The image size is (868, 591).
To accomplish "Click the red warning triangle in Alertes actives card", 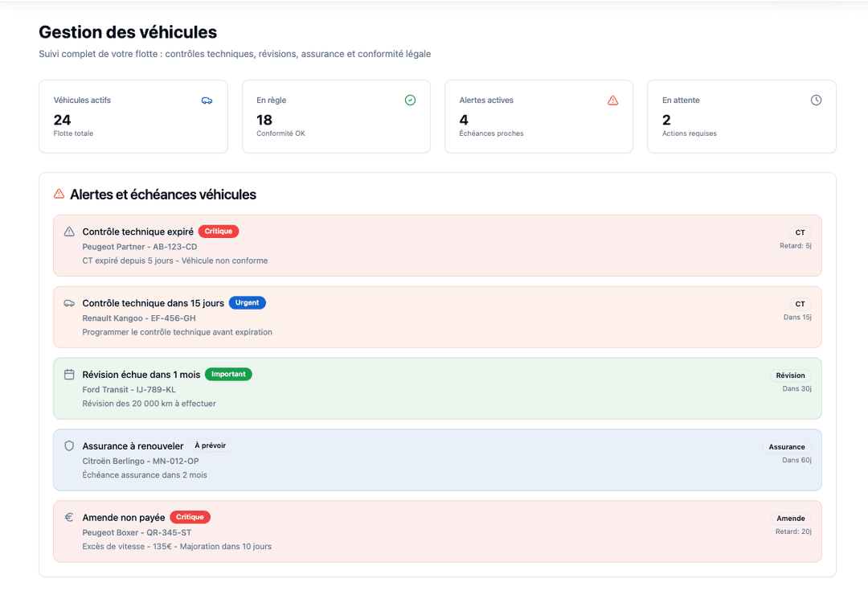I will click(x=612, y=101).
